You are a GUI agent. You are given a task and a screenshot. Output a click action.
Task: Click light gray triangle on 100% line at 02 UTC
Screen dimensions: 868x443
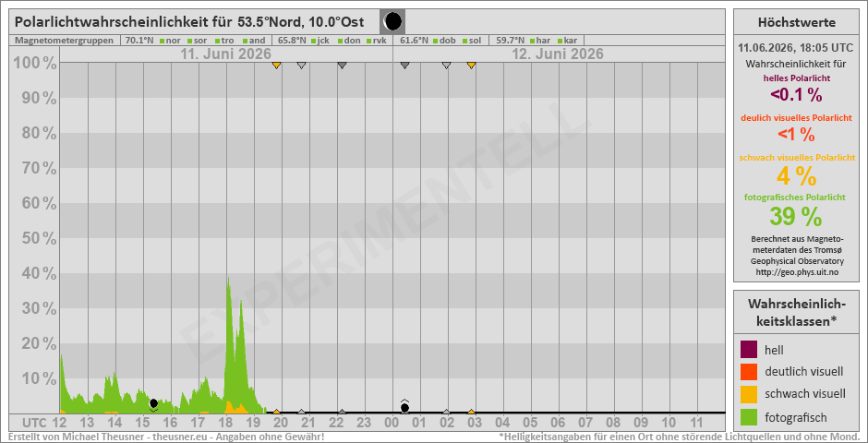[446, 66]
